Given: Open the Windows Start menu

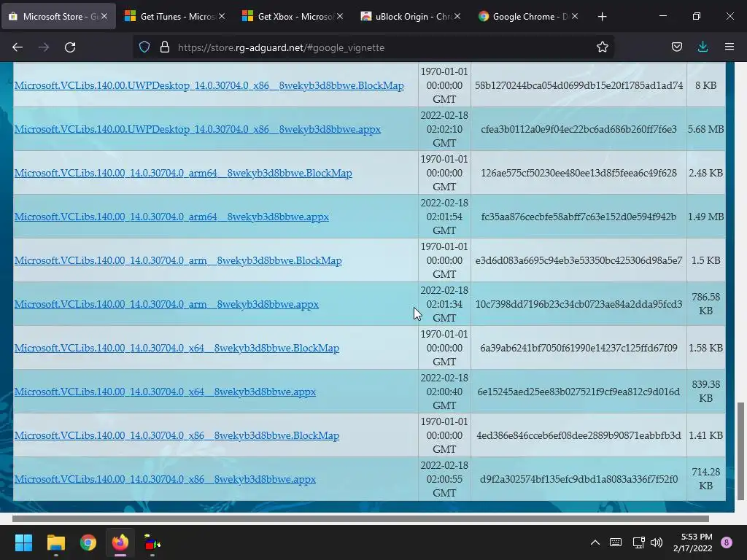Looking at the screenshot, I should click(x=23, y=542).
